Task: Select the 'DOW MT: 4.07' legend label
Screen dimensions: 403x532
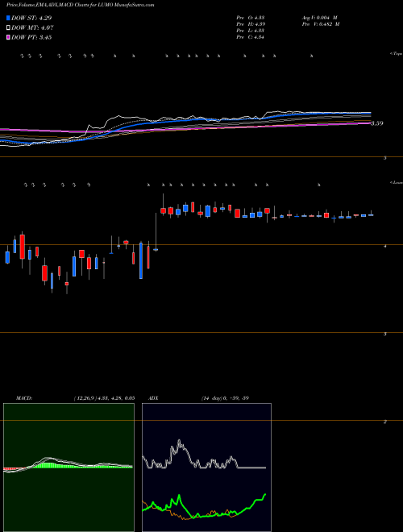Action: (x=32, y=28)
